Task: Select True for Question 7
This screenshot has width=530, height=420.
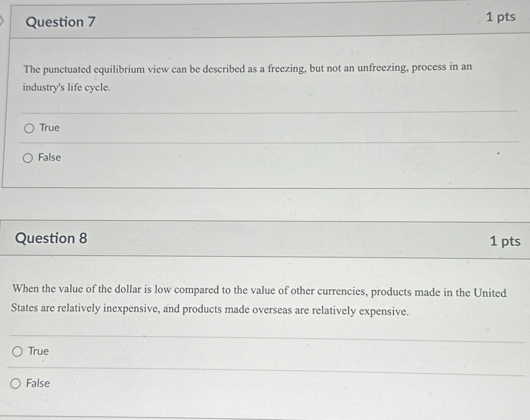Action: [x=29, y=128]
